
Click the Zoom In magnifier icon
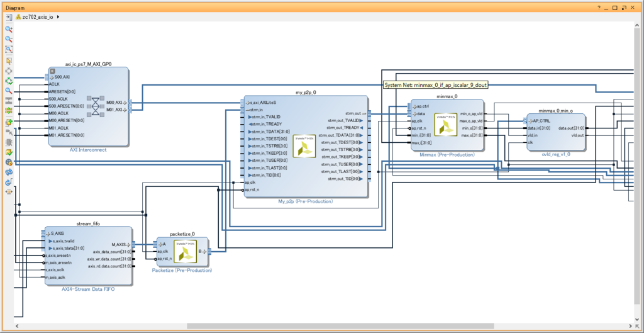(9, 30)
